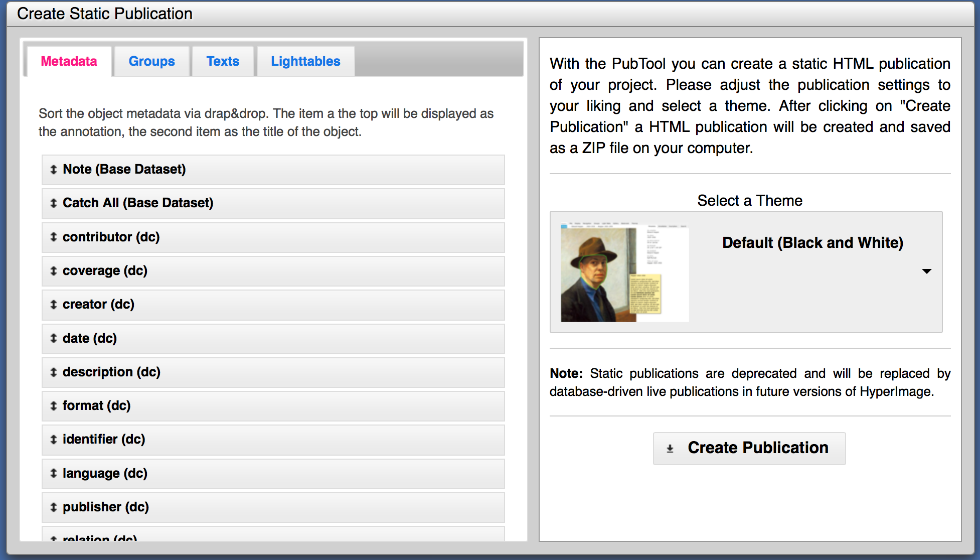Click the drag handle for language (dc)

[x=54, y=473]
